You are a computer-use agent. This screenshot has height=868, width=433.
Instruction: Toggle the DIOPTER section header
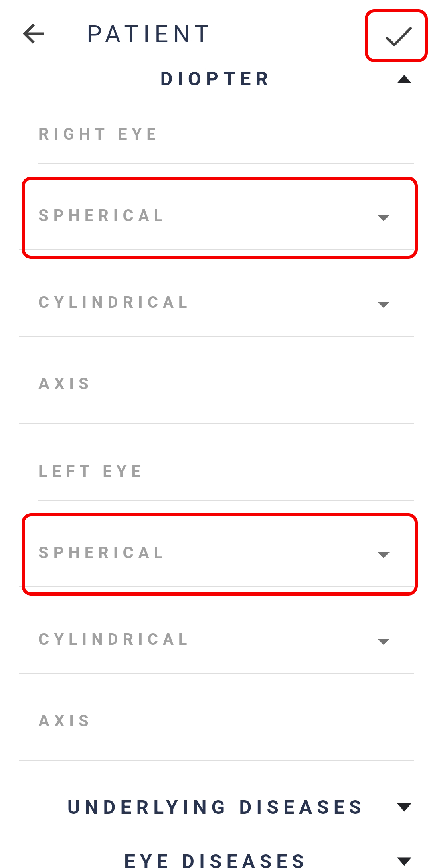click(215, 79)
